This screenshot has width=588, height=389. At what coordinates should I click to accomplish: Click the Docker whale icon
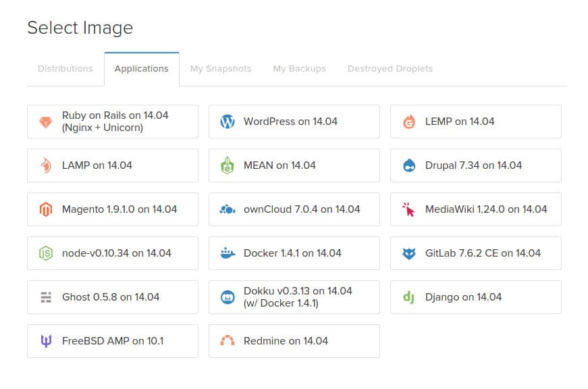click(228, 253)
